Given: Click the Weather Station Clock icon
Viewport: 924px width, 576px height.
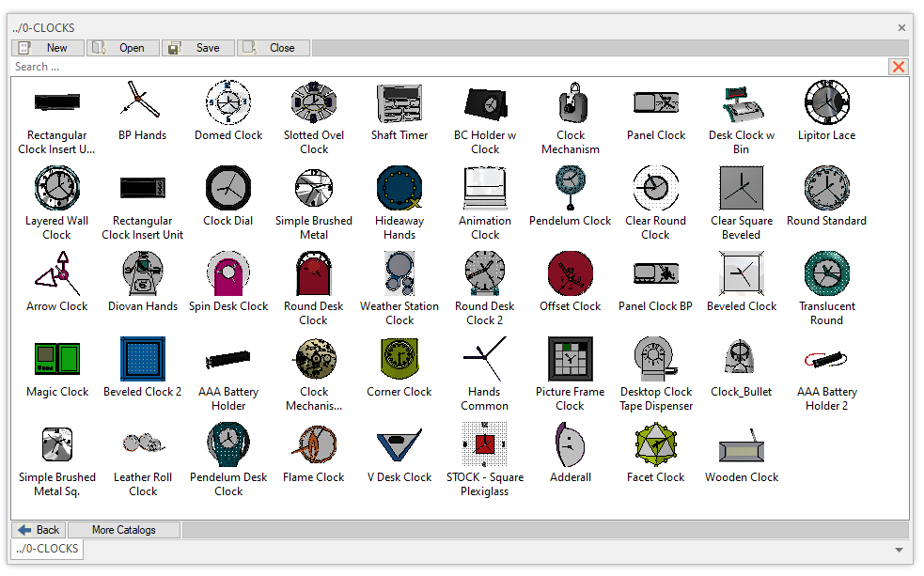Looking at the screenshot, I should 399,272.
